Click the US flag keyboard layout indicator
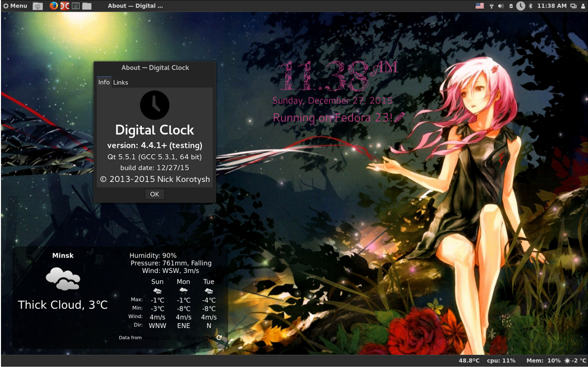This screenshot has width=588, height=367. 480,6
